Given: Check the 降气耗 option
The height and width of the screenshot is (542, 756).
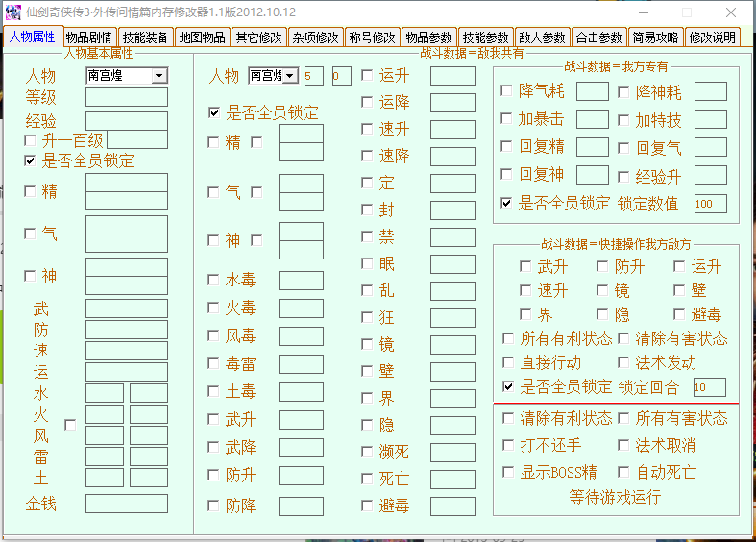Looking at the screenshot, I should [506, 90].
